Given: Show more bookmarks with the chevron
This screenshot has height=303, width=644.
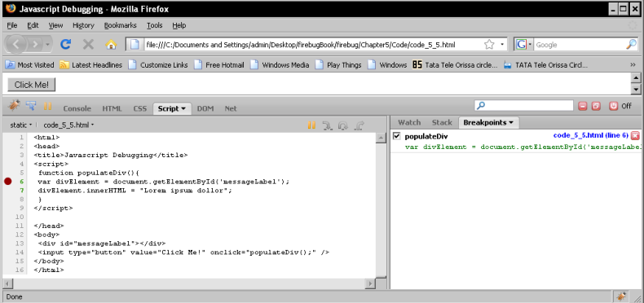Looking at the screenshot, I should click(633, 65).
